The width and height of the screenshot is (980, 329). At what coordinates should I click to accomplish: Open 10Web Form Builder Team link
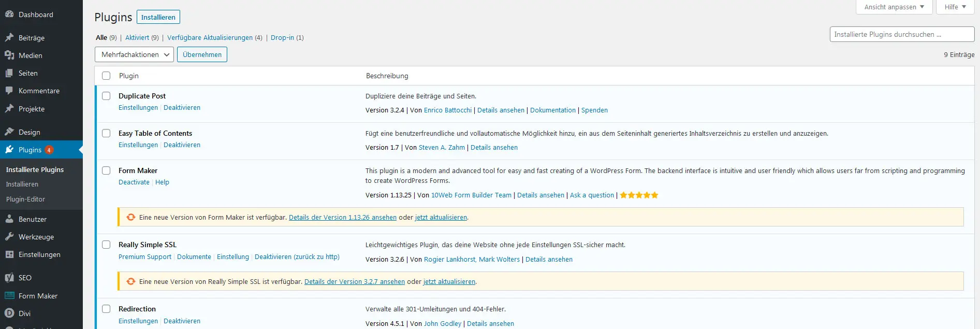(471, 195)
